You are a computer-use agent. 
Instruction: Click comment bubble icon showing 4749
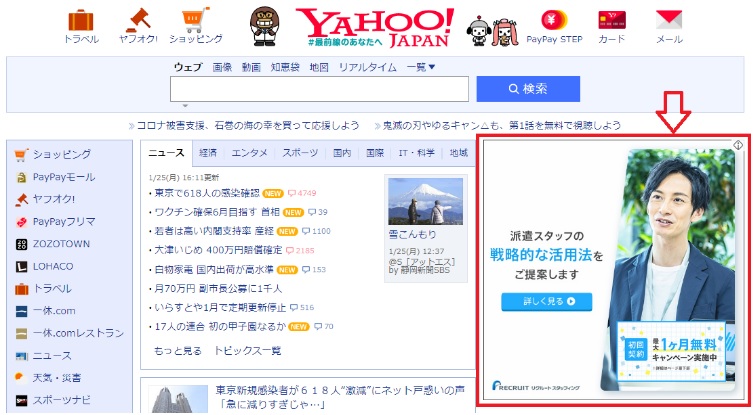click(x=291, y=193)
